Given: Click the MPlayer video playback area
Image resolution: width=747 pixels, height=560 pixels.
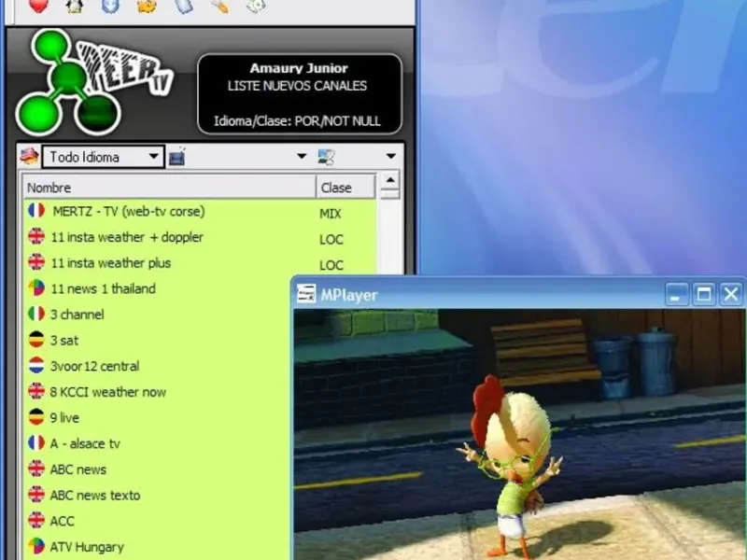Looking at the screenshot, I should pos(520,434).
